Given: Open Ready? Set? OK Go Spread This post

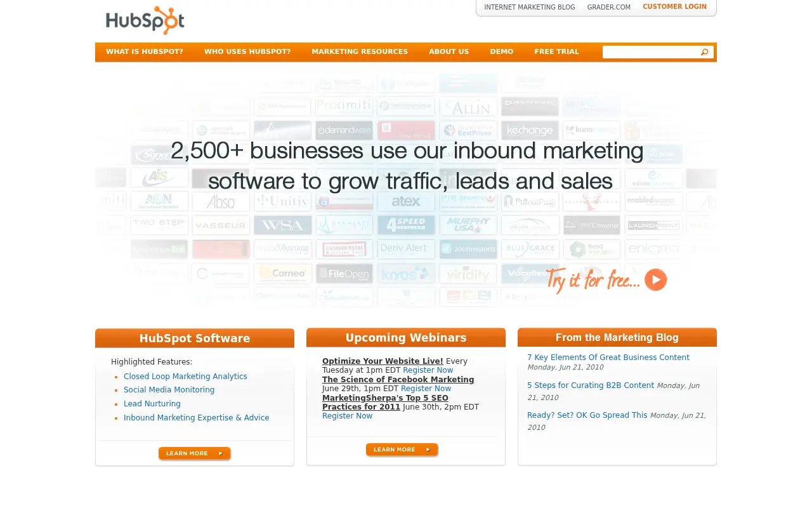Looking at the screenshot, I should [587, 415].
